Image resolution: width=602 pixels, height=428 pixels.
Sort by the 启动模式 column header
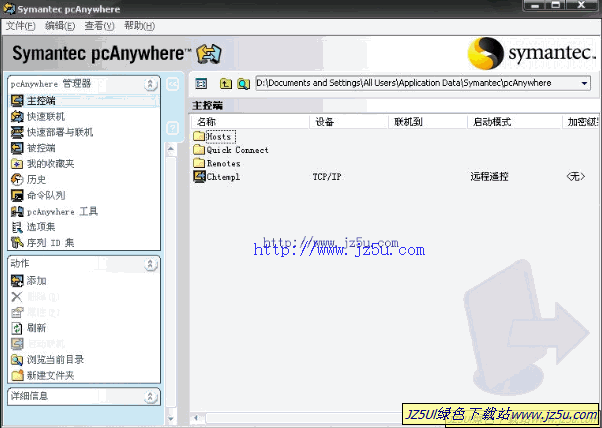click(x=515, y=122)
